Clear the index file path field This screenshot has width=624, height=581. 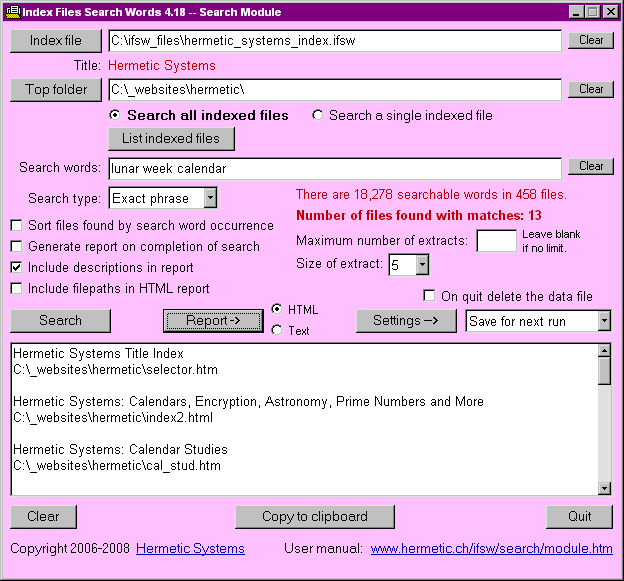pyautogui.click(x=591, y=40)
